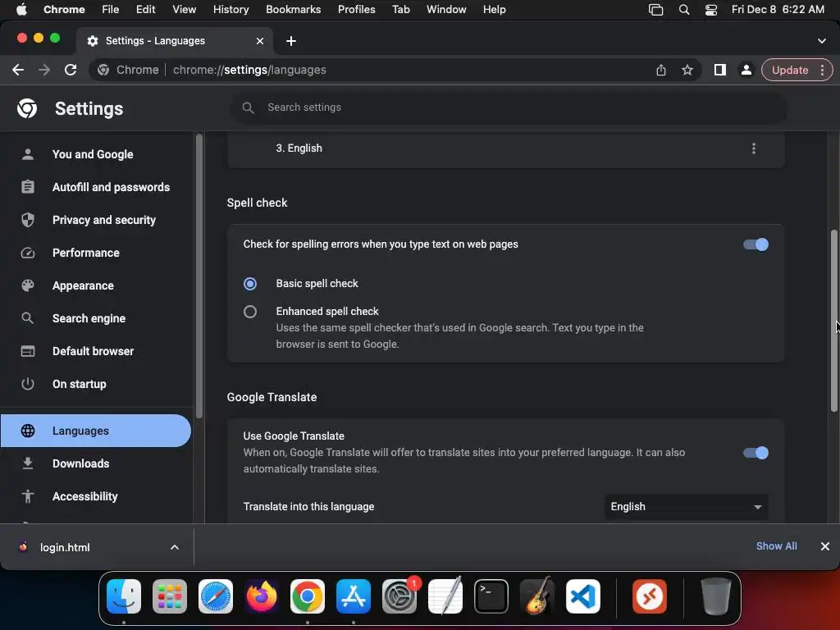Viewport: 840px width, 630px height.
Task: Open GarageBand from the dock
Action: click(537, 596)
